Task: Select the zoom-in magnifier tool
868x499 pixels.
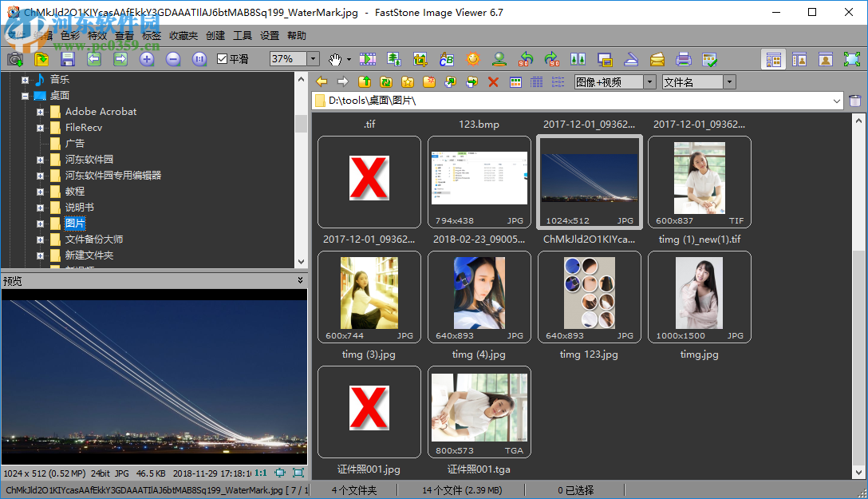Action: (x=148, y=58)
